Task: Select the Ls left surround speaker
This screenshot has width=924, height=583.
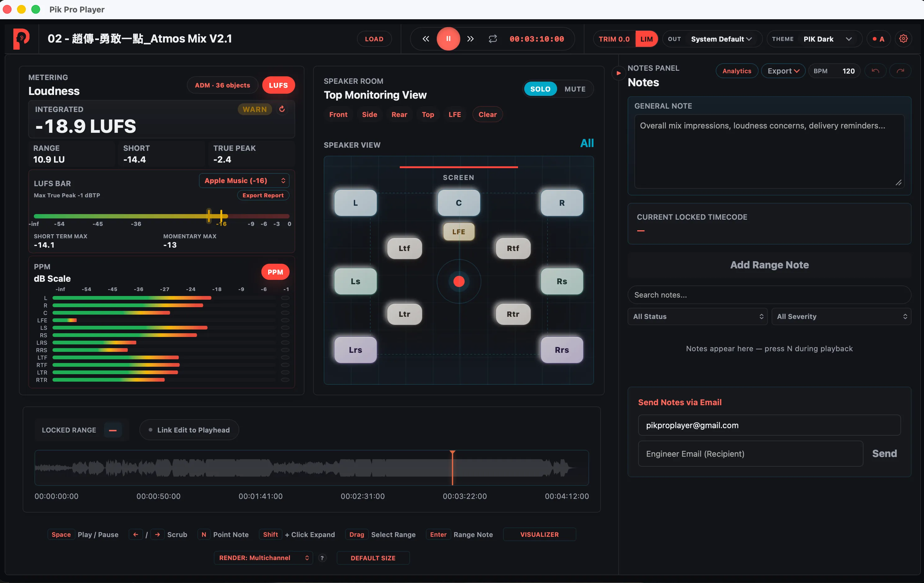Action: tap(355, 281)
